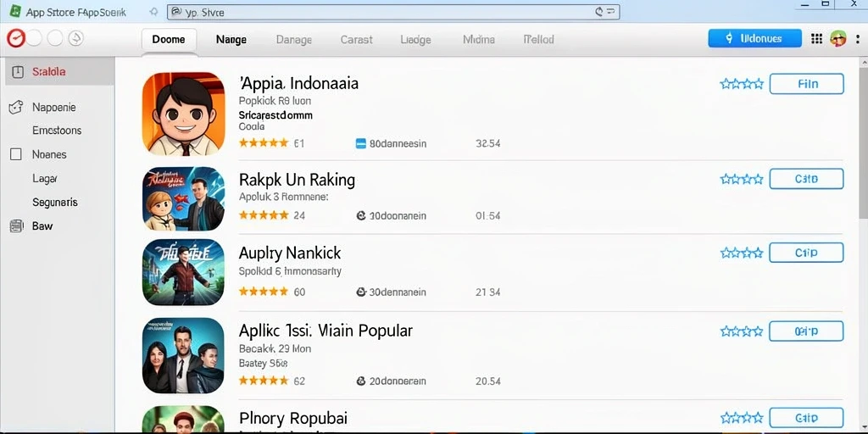868x434 pixels.
Task: Click the 32.54 value text
Action: tap(487, 144)
